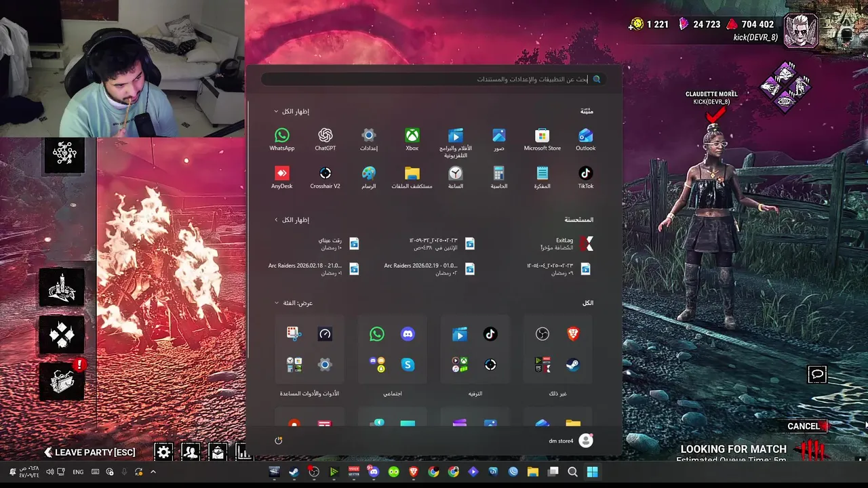Open Brave in the Other category folder
The image size is (868, 488).
tap(573, 333)
